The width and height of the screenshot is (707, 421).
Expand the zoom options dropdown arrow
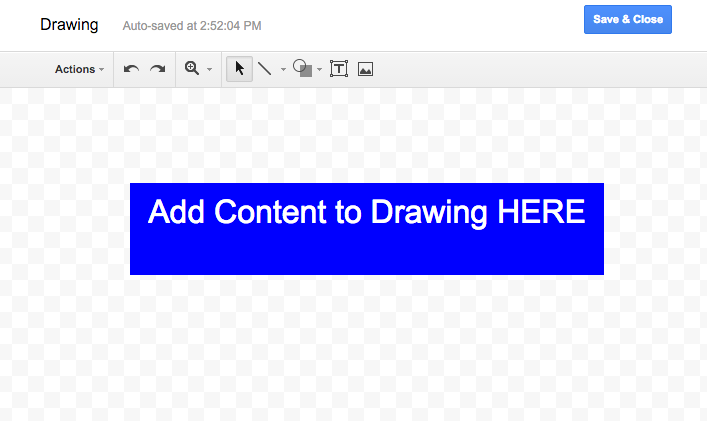coord(209,70)
